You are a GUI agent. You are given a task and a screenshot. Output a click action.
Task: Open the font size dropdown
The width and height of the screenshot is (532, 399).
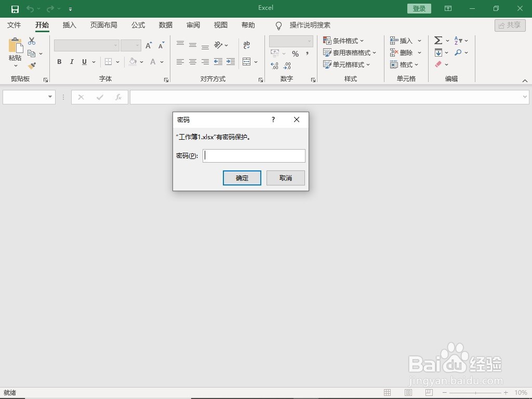click(137, 46)
